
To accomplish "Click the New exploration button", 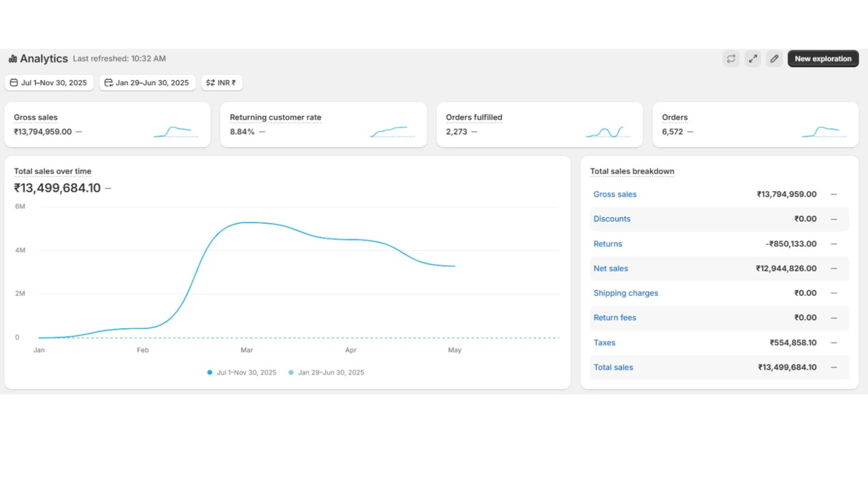I will pos(823,59).
